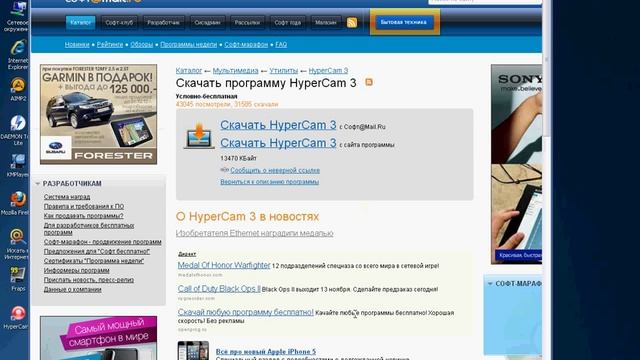
Task: Open the Скачай любую программу бесплатно ad
Action: pos(245,312)
